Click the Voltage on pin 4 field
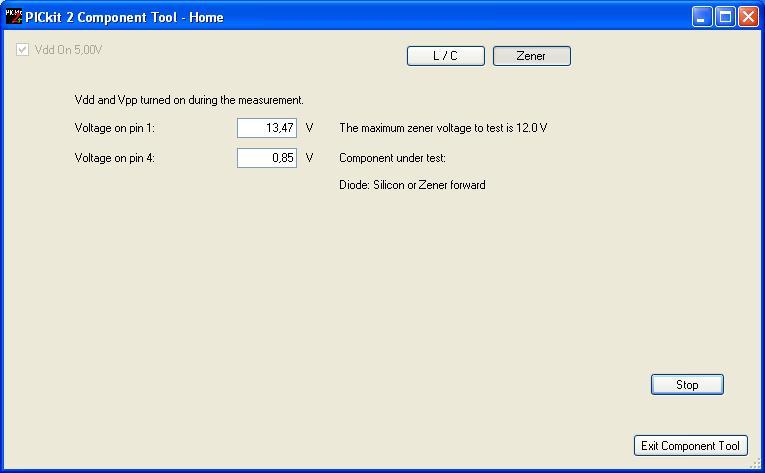This screenshot has height=473, width=765. pos(267,158)
